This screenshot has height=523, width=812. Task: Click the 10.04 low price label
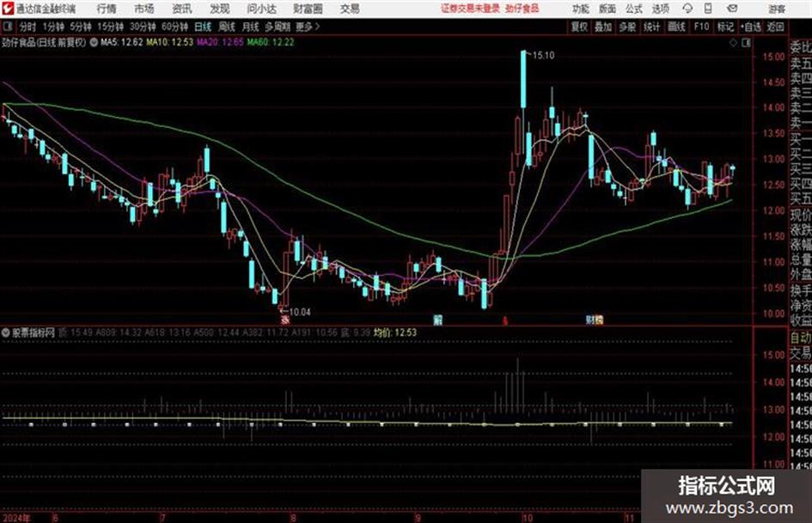click(300, 312)
